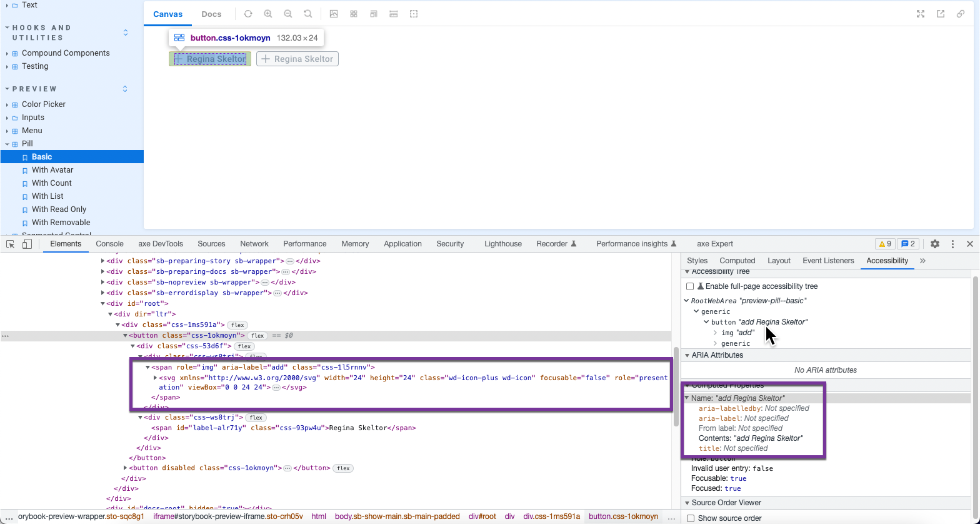The image size is (980, 524).
Task: Toggle flex badge on css-53d6f div
Action: [244, 346]
